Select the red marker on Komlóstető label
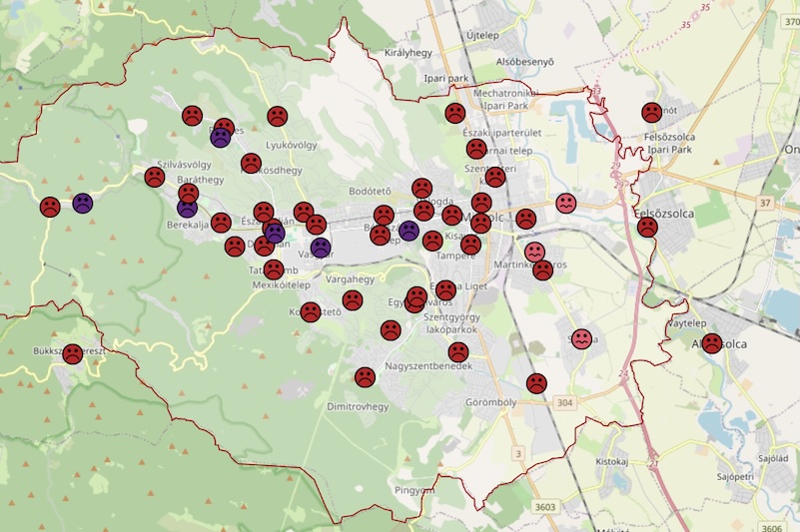Viewport: 800px width, 532px height. click(311, 311)
